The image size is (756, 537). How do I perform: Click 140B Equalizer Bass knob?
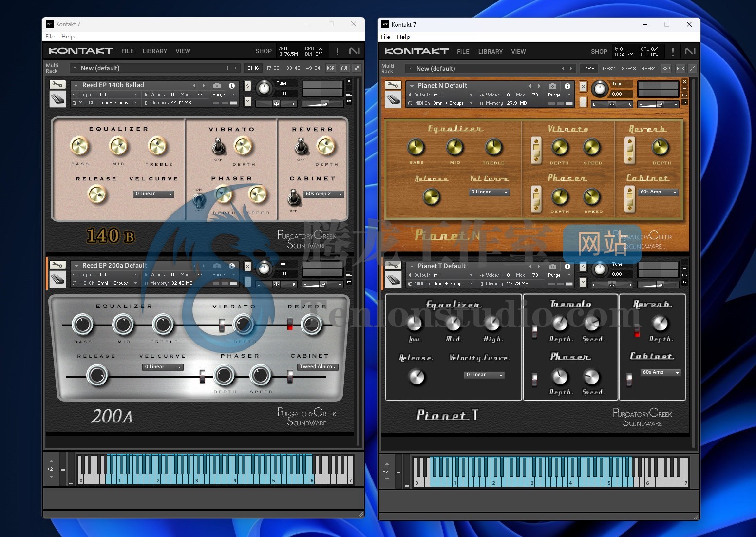(x=79, y=146)
